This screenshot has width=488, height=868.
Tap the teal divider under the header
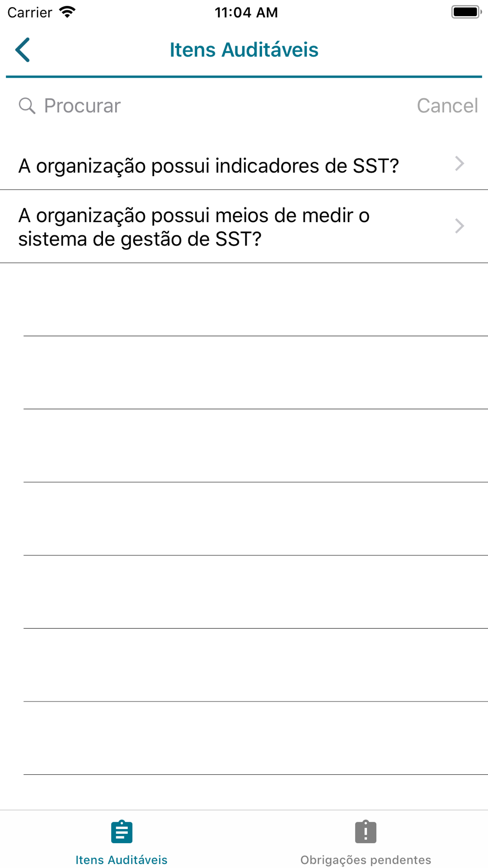click(x=244, y=77)
